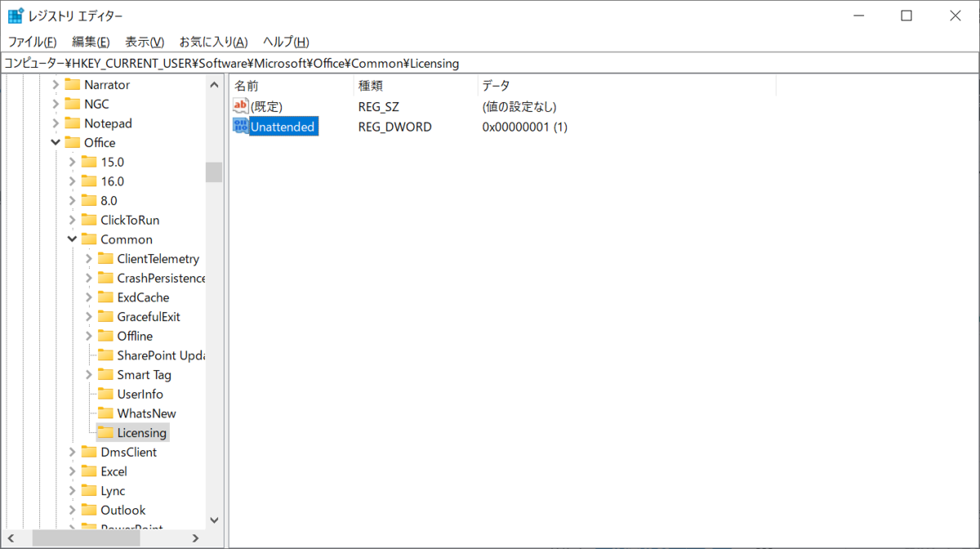Click the 0x00000001 (1) data cell

tap(524, 127)
